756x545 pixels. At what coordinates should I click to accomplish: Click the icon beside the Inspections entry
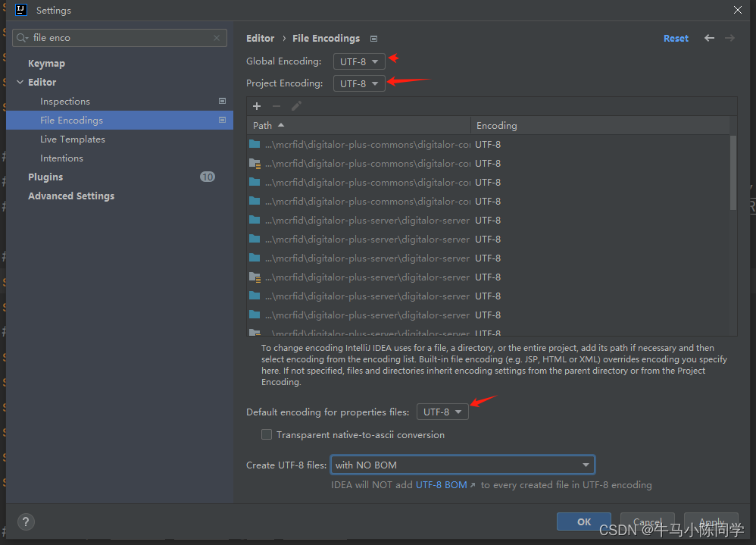click(x=222, y=100)
